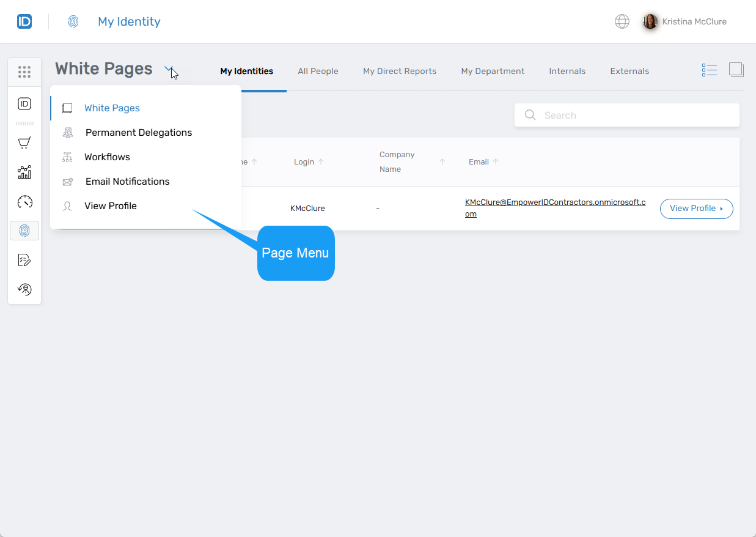This screenshot has width=756, height=537.
Task: Sort by Login column arrow
Action: coord(321,162)
